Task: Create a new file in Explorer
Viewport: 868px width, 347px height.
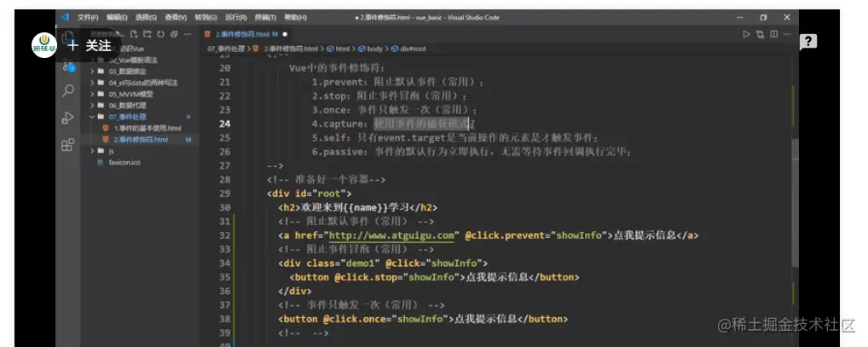Action: click(133, 34)
